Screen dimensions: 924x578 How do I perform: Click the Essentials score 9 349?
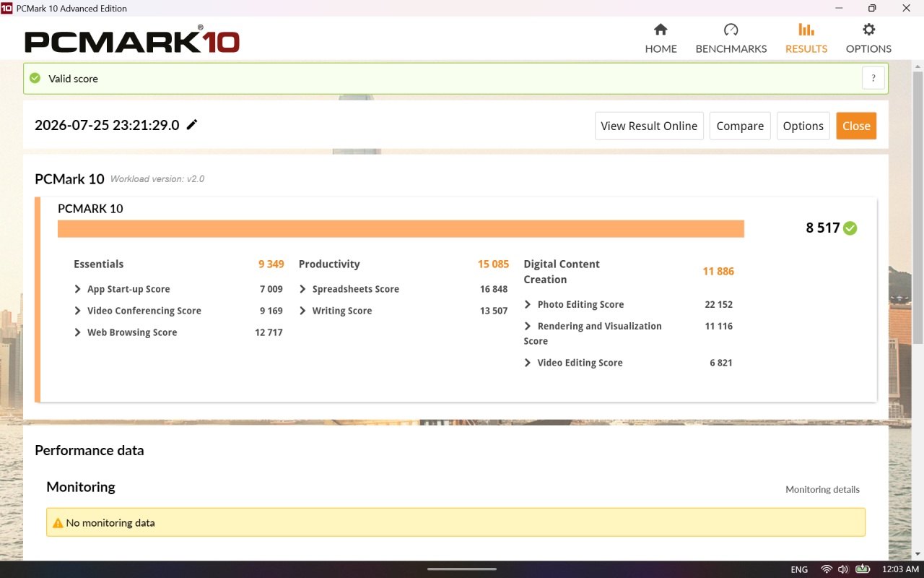pos(271,264)
